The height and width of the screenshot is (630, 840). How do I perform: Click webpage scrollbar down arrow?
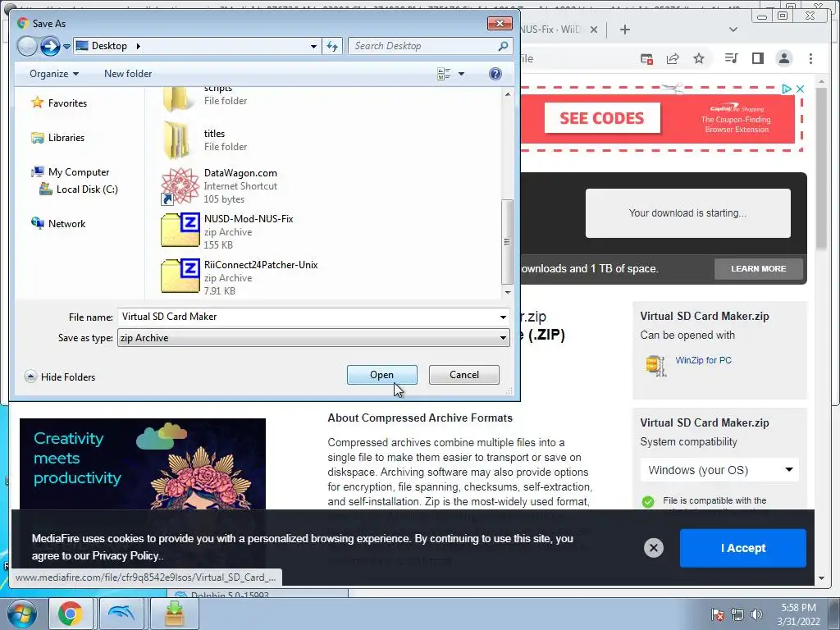(822, 578)
